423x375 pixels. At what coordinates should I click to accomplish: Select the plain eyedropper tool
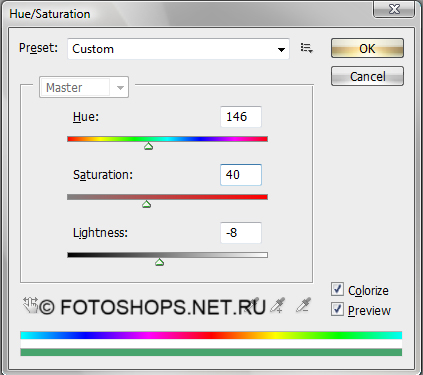[x=252, y=305]
